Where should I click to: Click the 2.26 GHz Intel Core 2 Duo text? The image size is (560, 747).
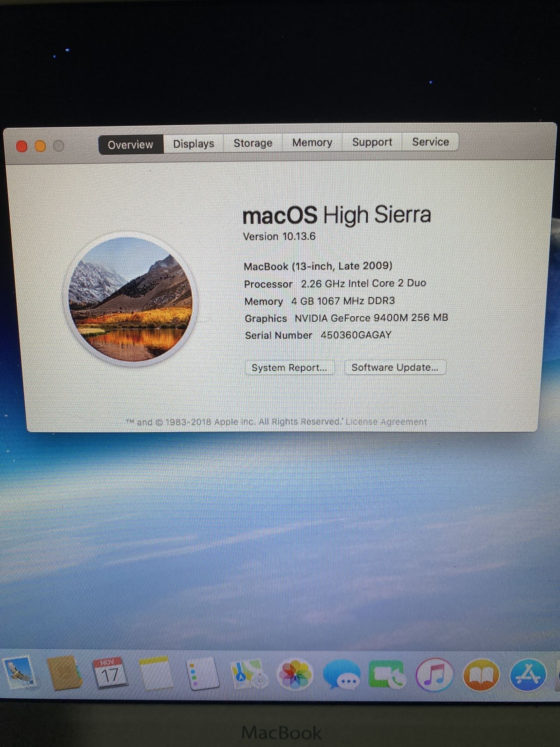tap(363, 283)
